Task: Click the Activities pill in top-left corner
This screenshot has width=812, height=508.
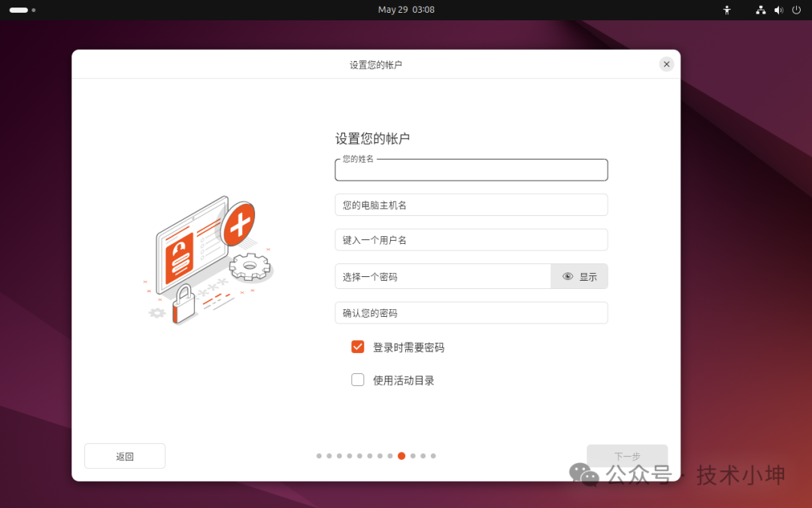Action: pyautogui.click(x=19, y=10)
